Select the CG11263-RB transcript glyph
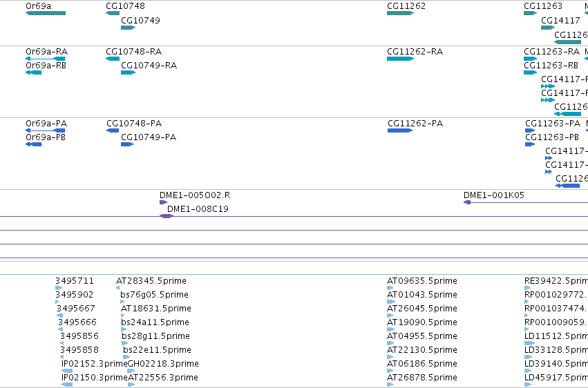This screenshot has height=388, width=588. coord(530,72)
